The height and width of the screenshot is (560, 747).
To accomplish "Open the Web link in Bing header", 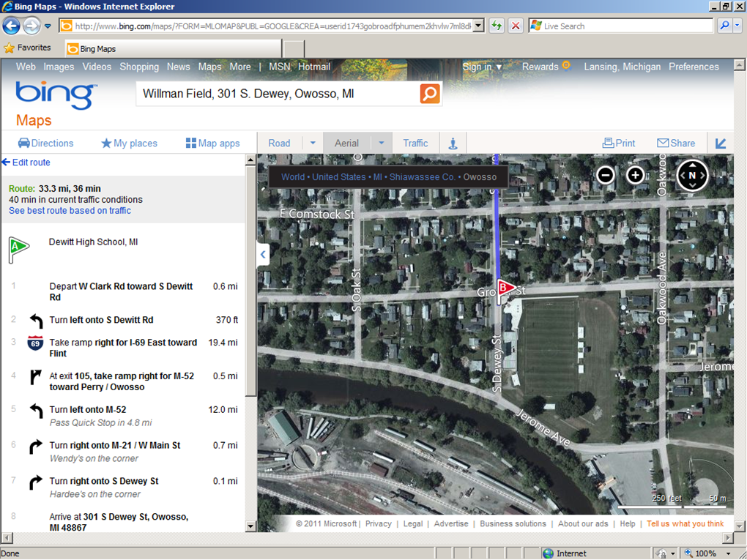I will click(x=26, y=67).
